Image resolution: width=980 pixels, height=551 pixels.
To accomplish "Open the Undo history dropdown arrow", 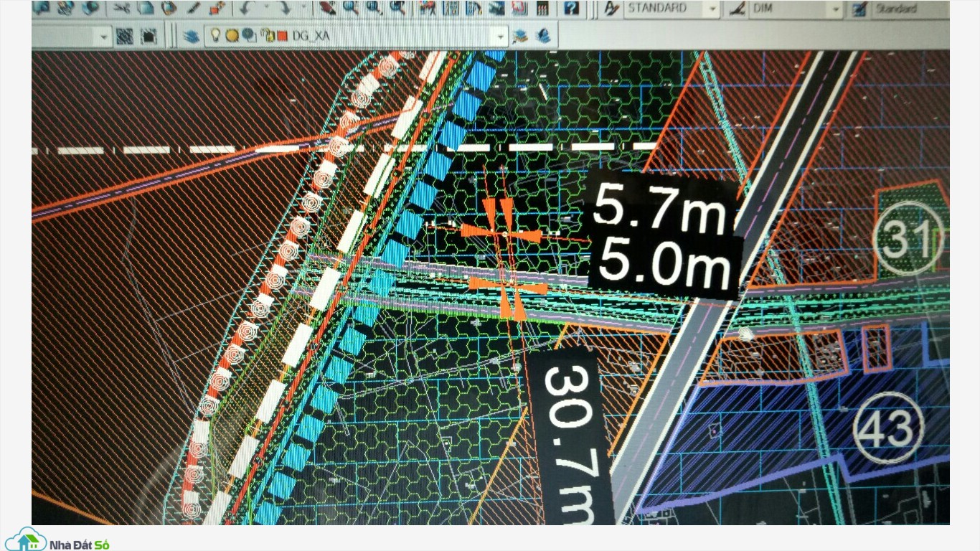I will [x=266, y=8].
